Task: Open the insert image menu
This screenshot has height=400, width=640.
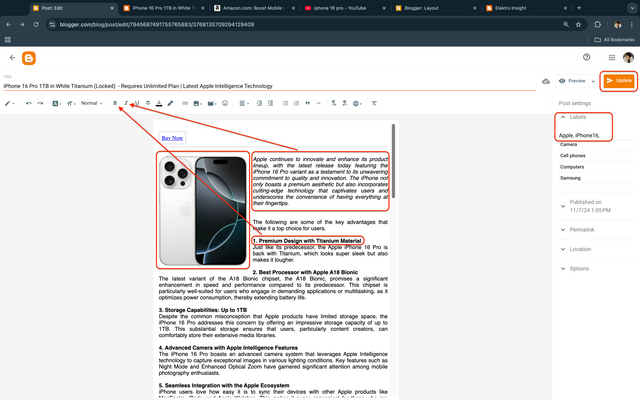Action: coord(198,103)
